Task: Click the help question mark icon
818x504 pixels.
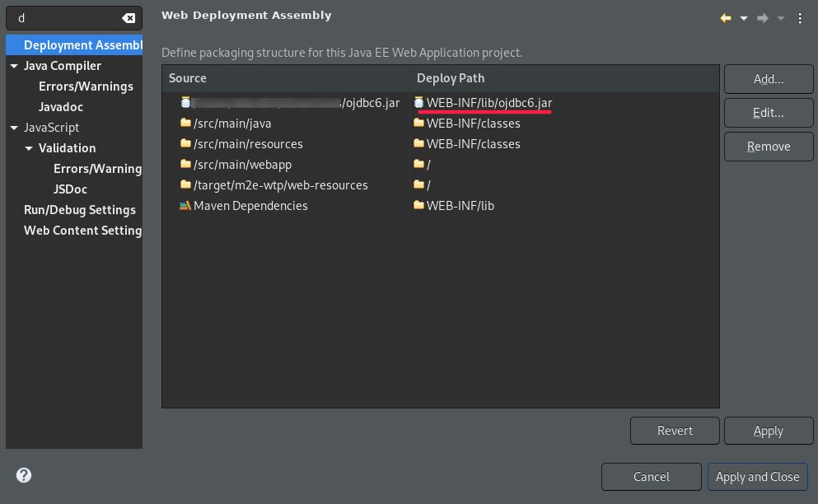Action: tap(24, 475)
